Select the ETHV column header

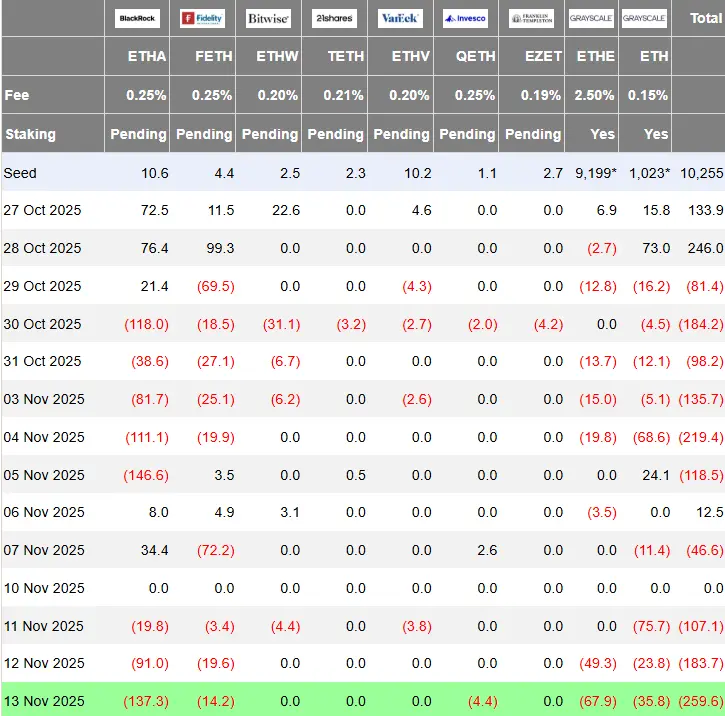(411, 56)
